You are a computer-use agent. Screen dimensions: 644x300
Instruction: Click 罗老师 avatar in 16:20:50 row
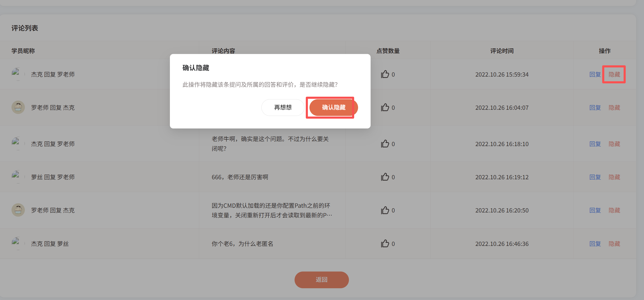coord(18,210)
